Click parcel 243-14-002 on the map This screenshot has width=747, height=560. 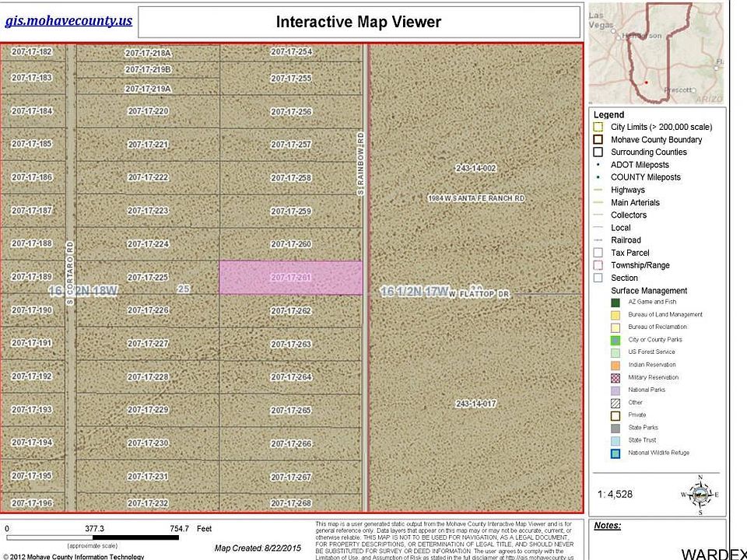tap(475, 168)
